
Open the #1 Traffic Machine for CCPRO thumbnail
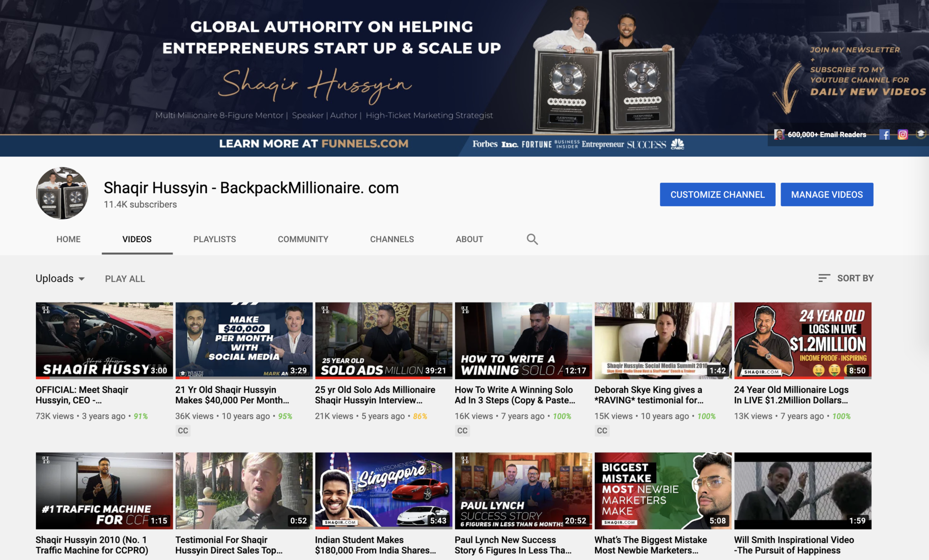[104, 491]
